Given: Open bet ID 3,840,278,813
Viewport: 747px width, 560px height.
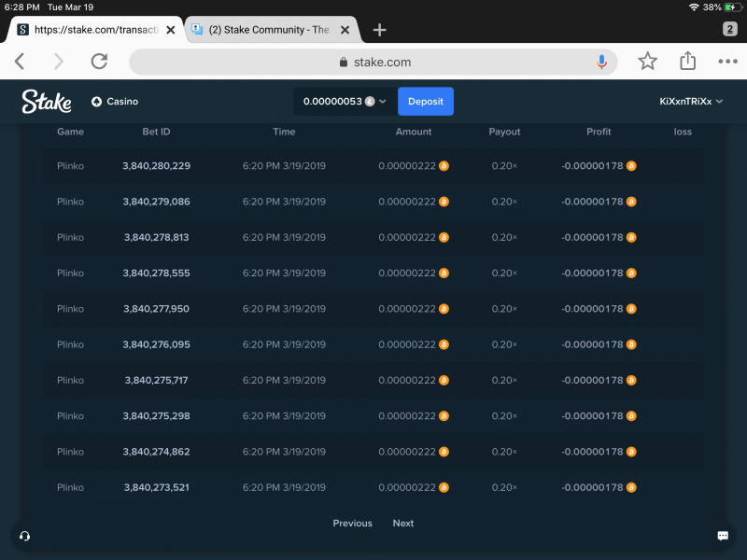Looking at the screenshot, I should (156, 237).
